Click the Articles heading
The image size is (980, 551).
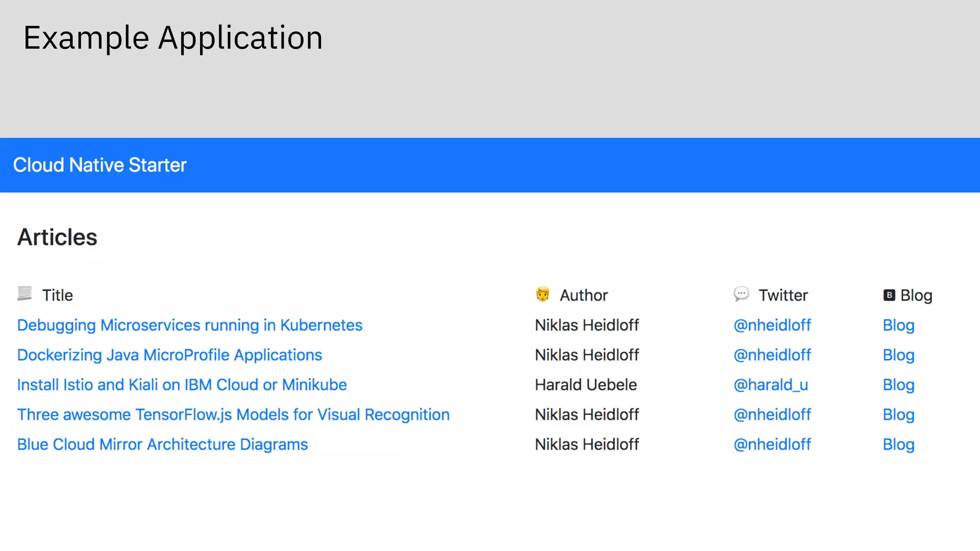click(57, 237)
